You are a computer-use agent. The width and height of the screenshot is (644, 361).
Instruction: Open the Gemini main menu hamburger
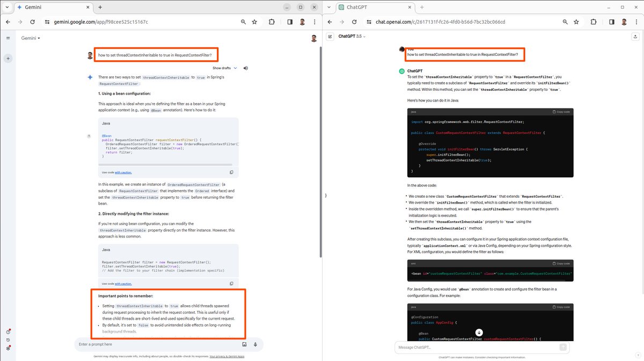click(x=8, y=38)
